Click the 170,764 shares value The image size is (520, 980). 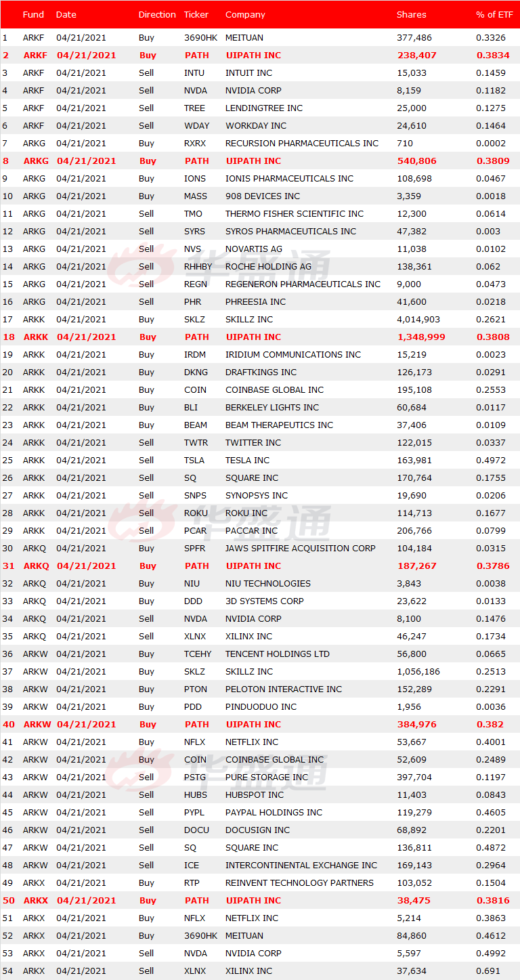414,477
